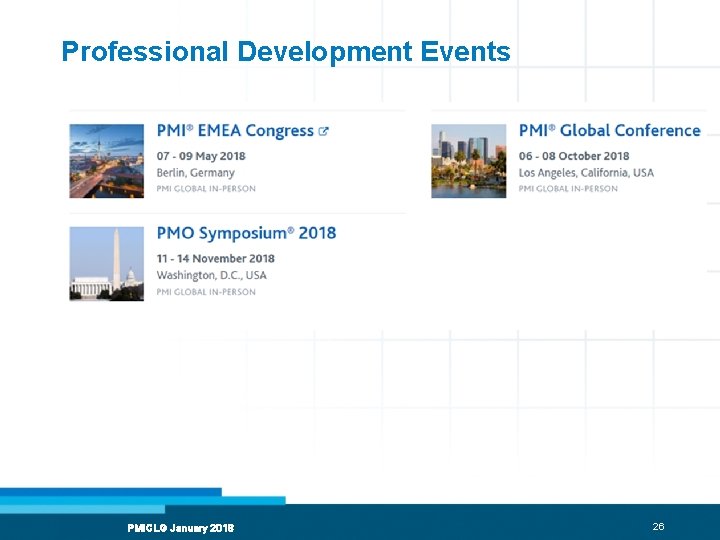
Task: Click Los Angeles, California, USA text
Action: click(x=586, y=173)
